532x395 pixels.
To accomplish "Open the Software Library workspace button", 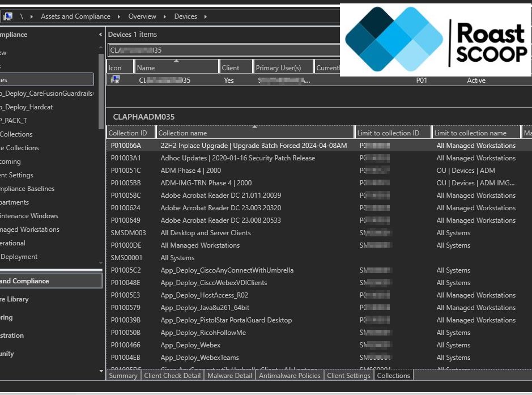I will (x=51, y=299).
